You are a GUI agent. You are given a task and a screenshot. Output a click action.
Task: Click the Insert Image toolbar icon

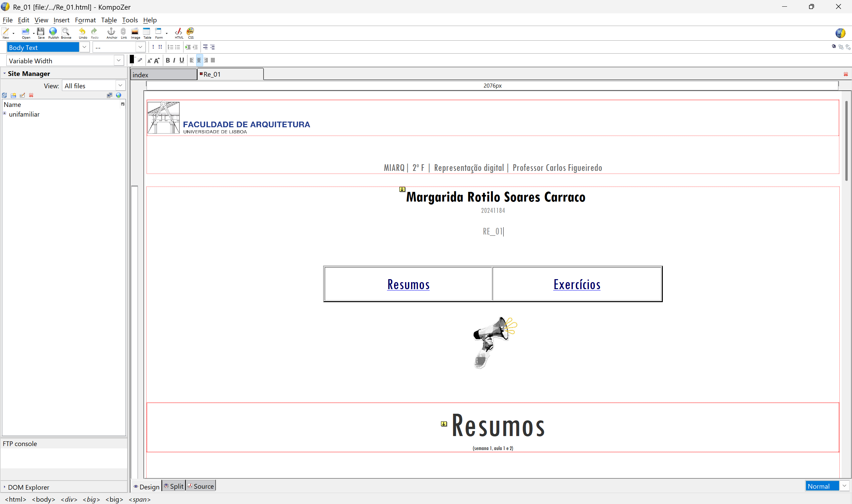click(135, 33)
